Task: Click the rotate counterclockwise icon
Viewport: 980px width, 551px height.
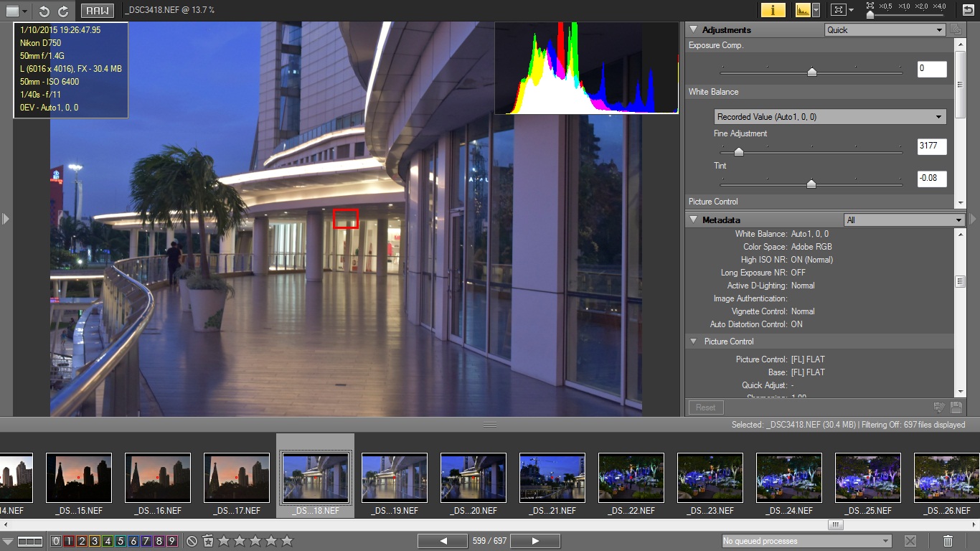Action: 44,11
